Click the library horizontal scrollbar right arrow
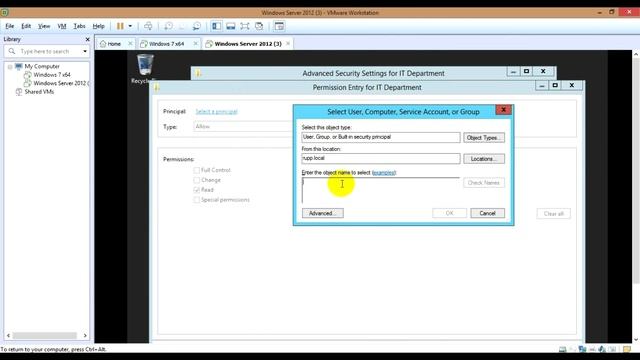 click(85, 336)
